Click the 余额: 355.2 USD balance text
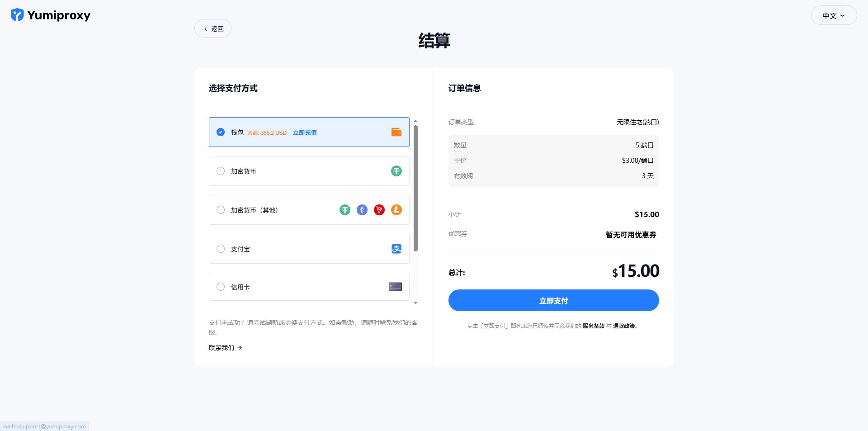Screen dimensions: 868x431 (267, 133)
